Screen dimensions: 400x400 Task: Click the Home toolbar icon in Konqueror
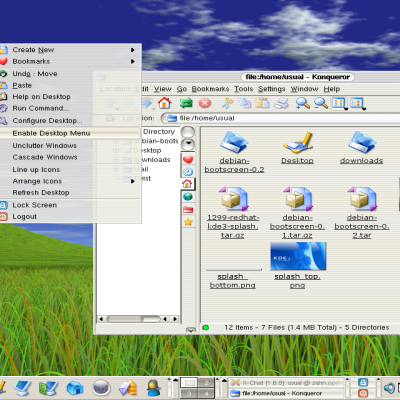(x=164, y=103)
